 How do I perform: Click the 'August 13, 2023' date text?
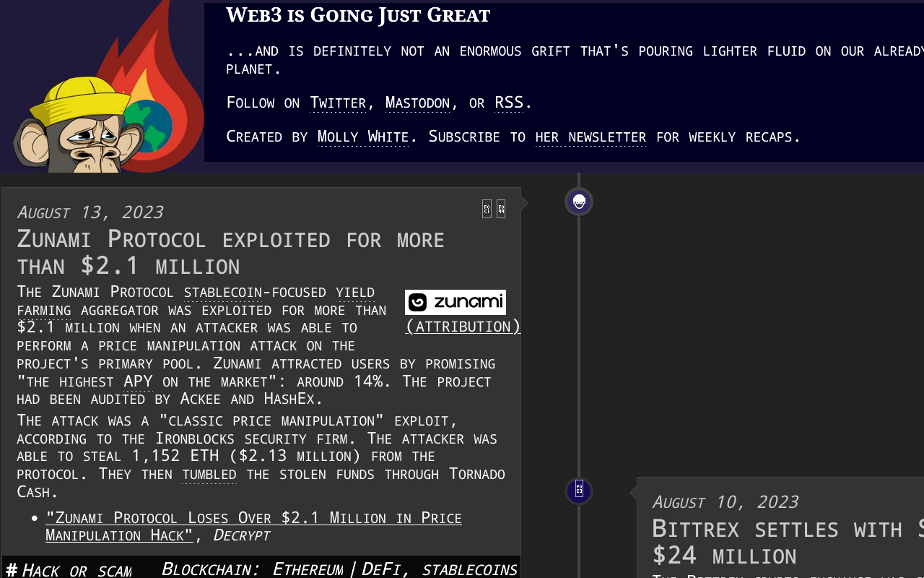tap(90, 212)
